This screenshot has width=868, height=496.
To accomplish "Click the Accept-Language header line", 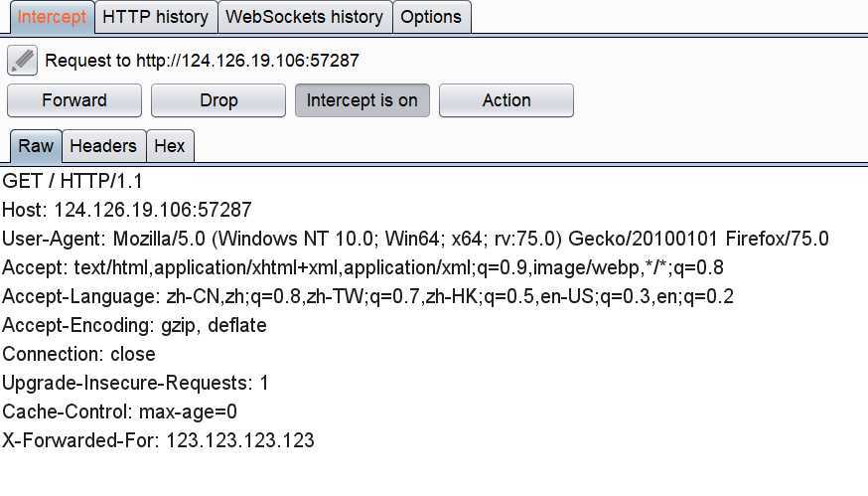I will click(x=367, y=296).
